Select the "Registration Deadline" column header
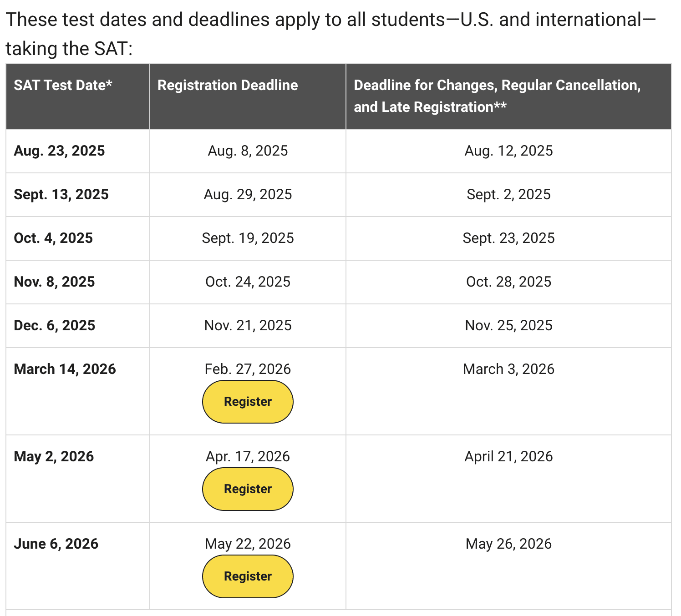 point(228,85)
